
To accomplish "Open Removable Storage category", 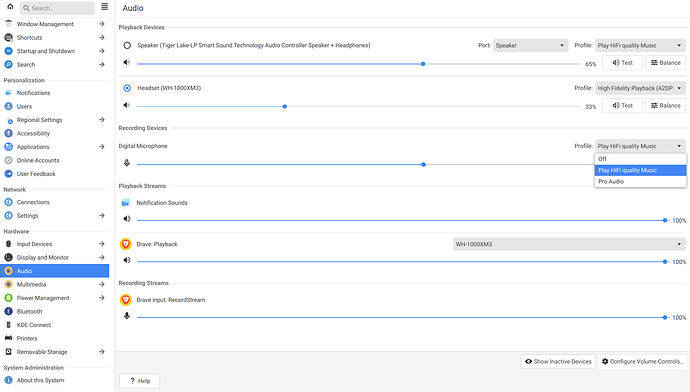I will [x=55, y=352].
